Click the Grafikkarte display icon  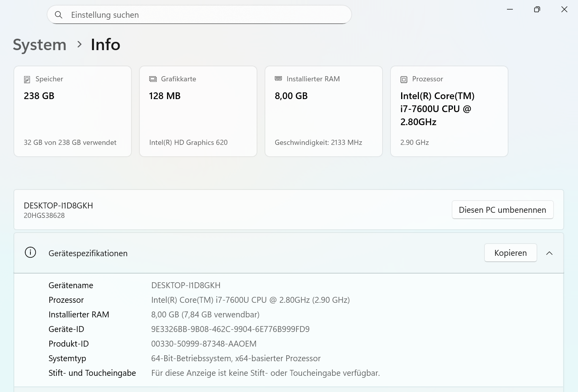153,79
